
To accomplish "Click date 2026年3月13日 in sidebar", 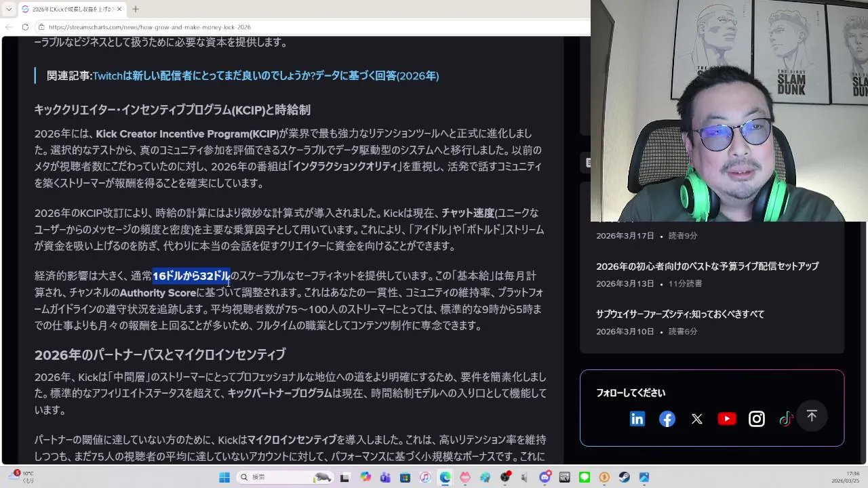I will pyautogui.click(x=625, y=284).
